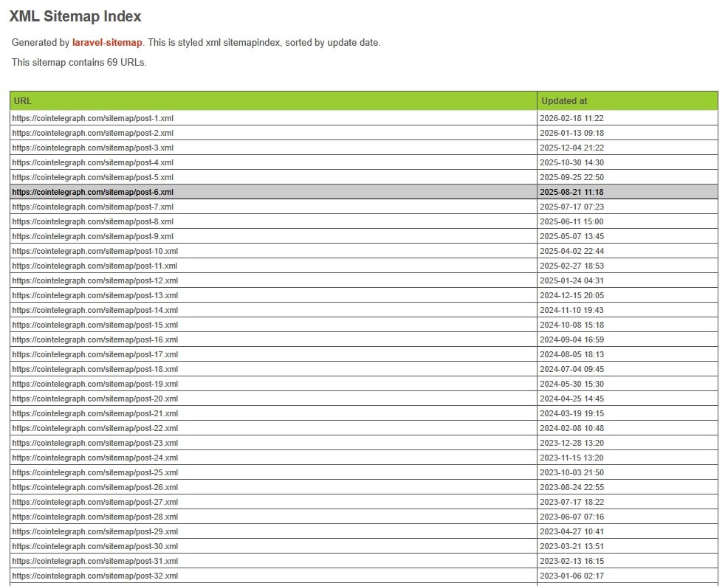Select the date 2023-10-03 21:50
The image size is (728, 586).
(571, 472)
